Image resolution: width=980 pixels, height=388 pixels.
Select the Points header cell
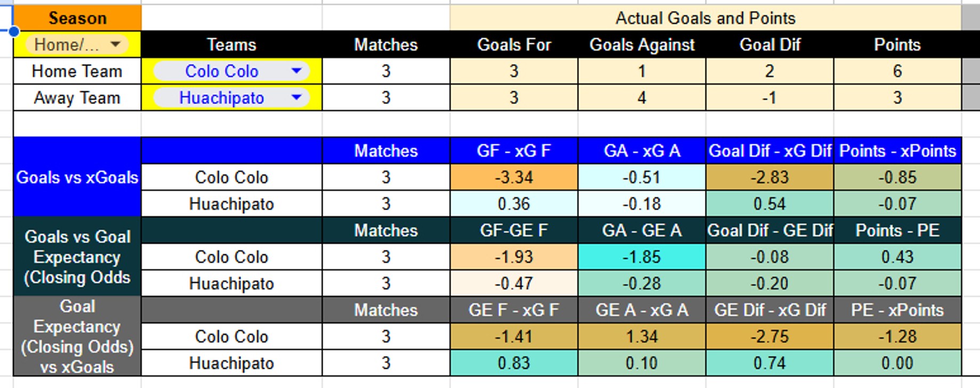[x=897, y=44]
